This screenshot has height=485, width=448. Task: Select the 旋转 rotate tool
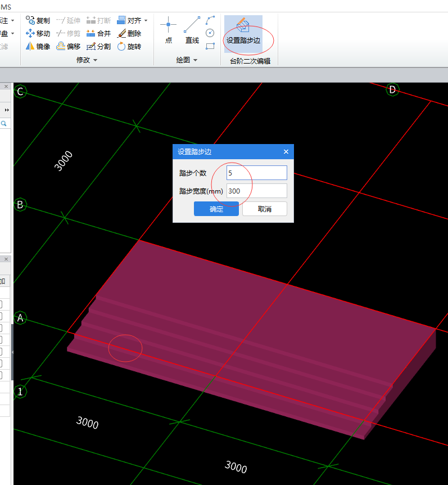129,46
